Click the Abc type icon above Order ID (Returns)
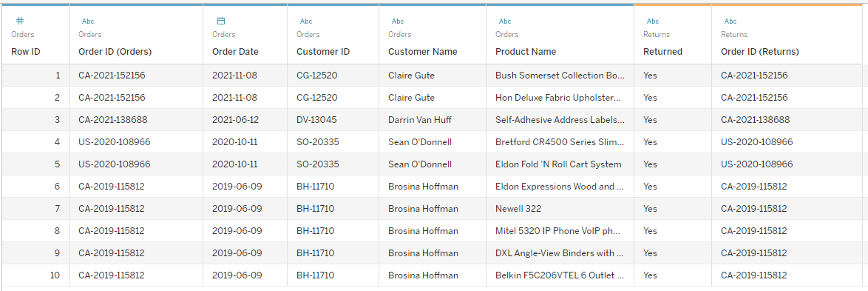This screenshot has width=868, height=291. click(730, 21)
